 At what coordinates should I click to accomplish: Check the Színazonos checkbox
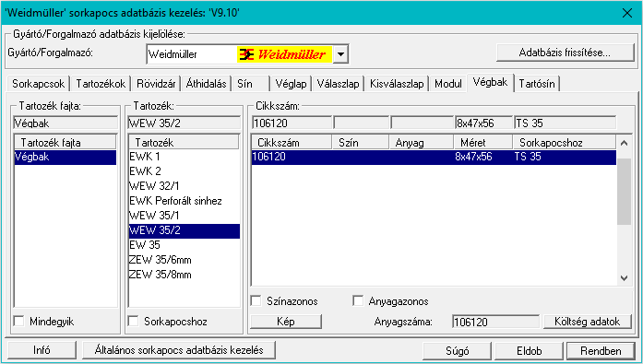256,301
